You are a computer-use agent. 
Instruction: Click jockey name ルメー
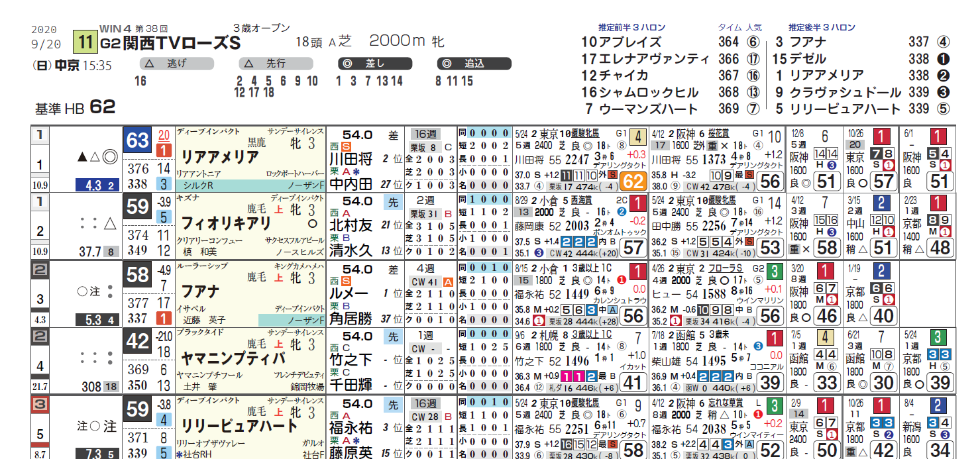click(351, 293)
